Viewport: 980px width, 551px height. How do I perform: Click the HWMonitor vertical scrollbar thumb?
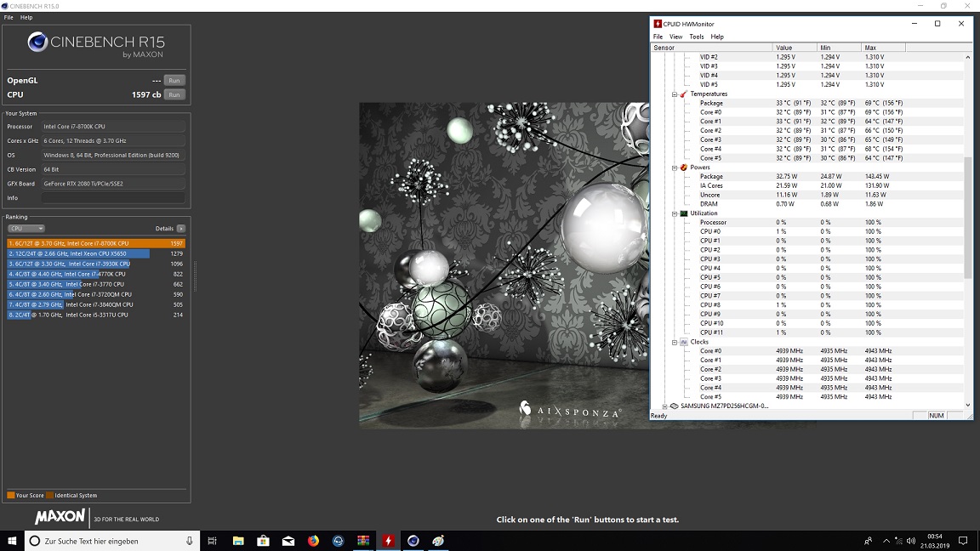tap(968, 218)
